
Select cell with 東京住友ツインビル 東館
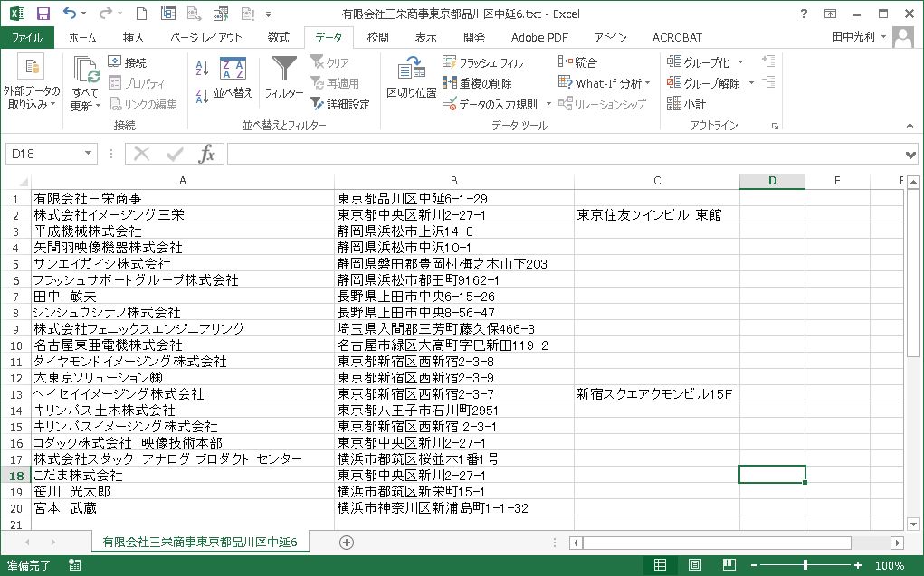point(657,214)
